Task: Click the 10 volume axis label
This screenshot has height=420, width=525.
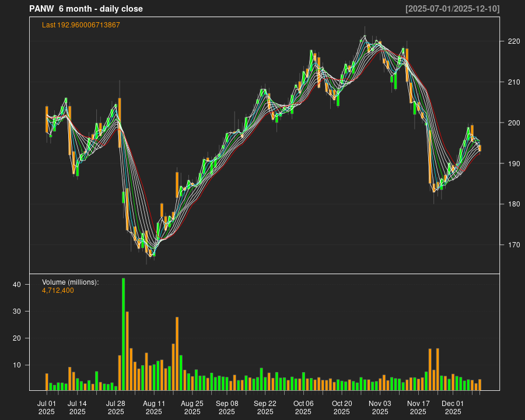Action: coord(17,365)
